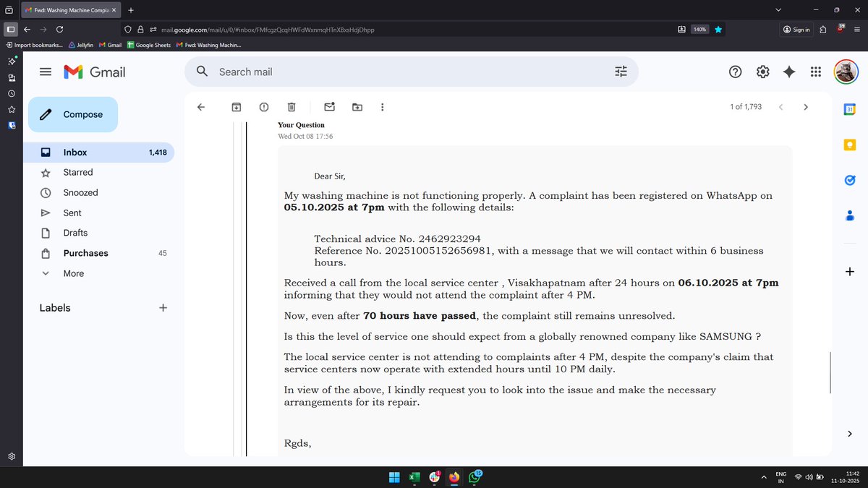Open Gmail Support help icon
This screenshot has height=488, width=868.
coord(735,72)
